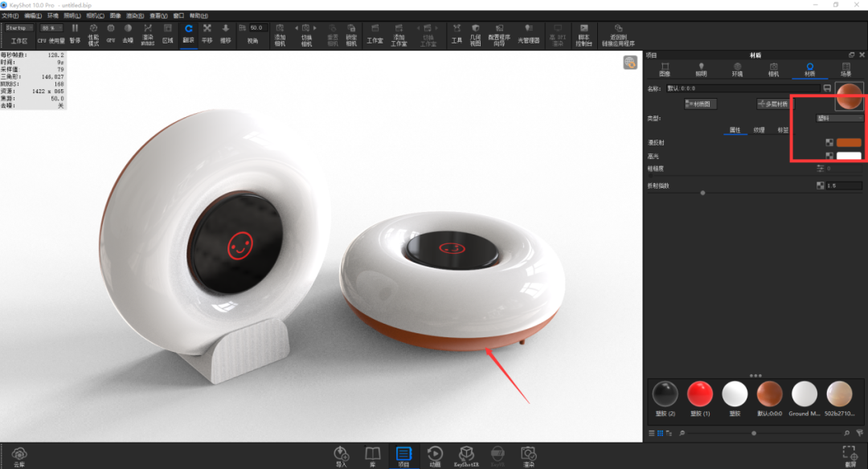The image size is (868, 469).
Task: Open the 相机 (Camera) menu
Action: (95, 15)
